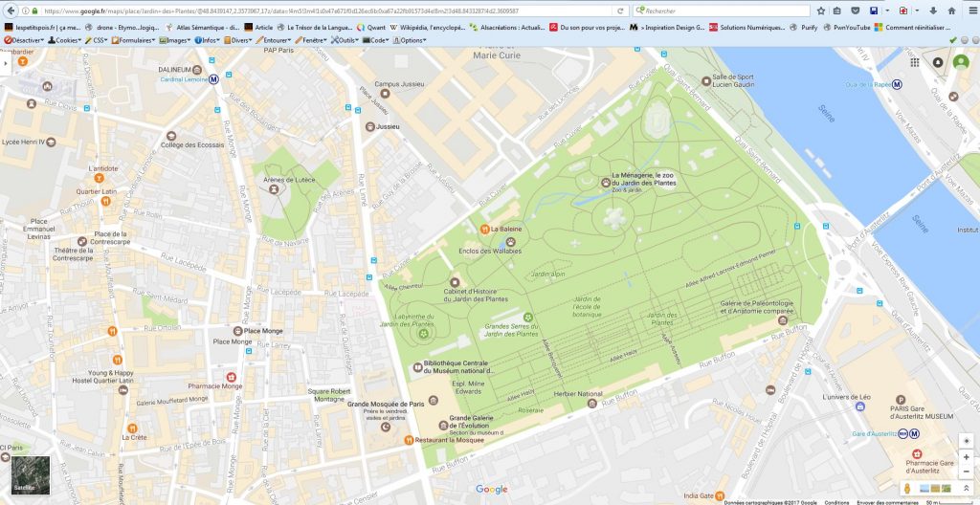Open the Cookies dropdown in developer toolbar
The height and width of the screenshot is (505, 980).
tap(66, 40)
